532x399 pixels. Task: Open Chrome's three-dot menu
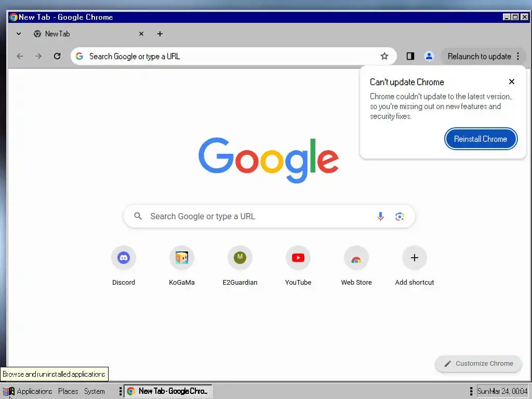(x=518, y=56)
